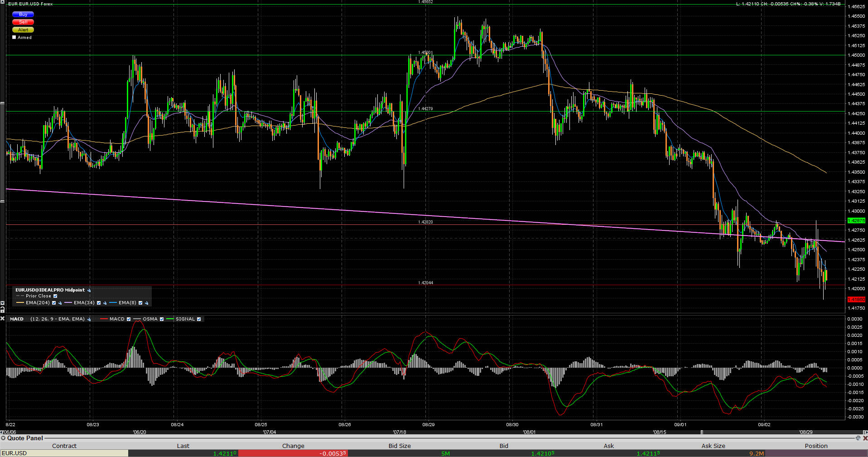Click the EUR EUR.USD Forex chart title
Viewport: 868px width, 457px height.
coord(30,4)
